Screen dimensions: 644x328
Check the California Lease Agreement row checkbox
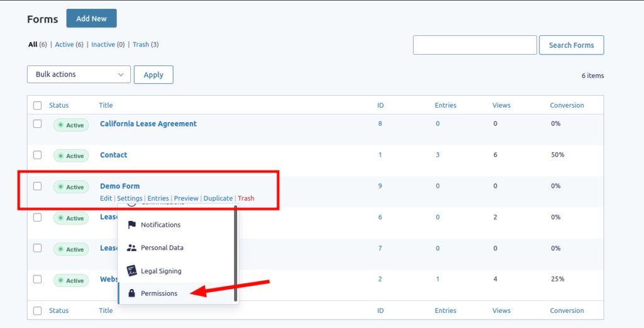tap(37, 124)
